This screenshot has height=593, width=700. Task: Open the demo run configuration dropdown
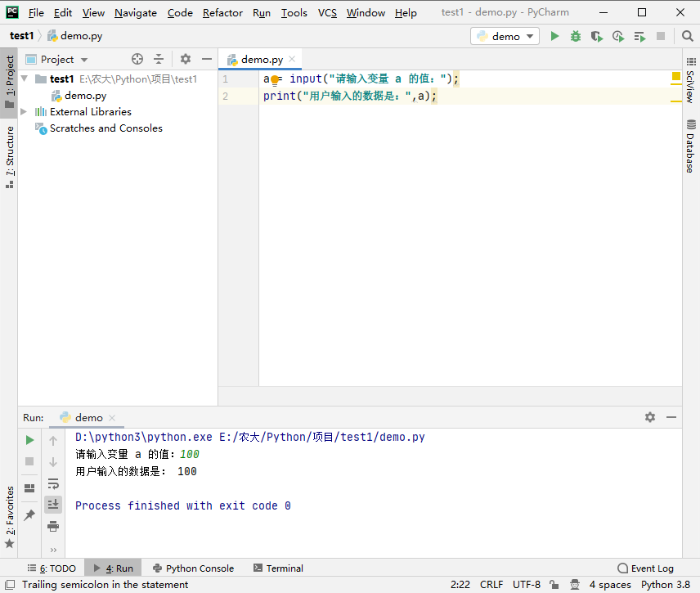[505, 36]
